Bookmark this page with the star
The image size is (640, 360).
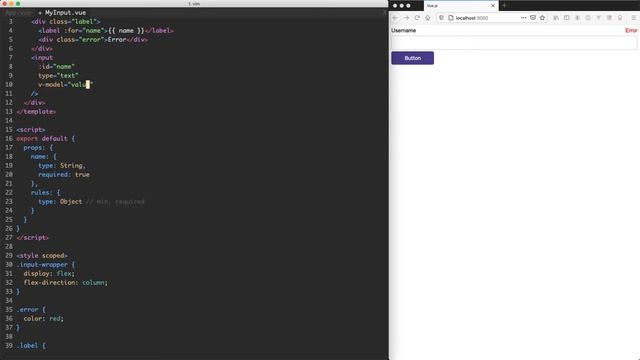(x=542, y=18)
